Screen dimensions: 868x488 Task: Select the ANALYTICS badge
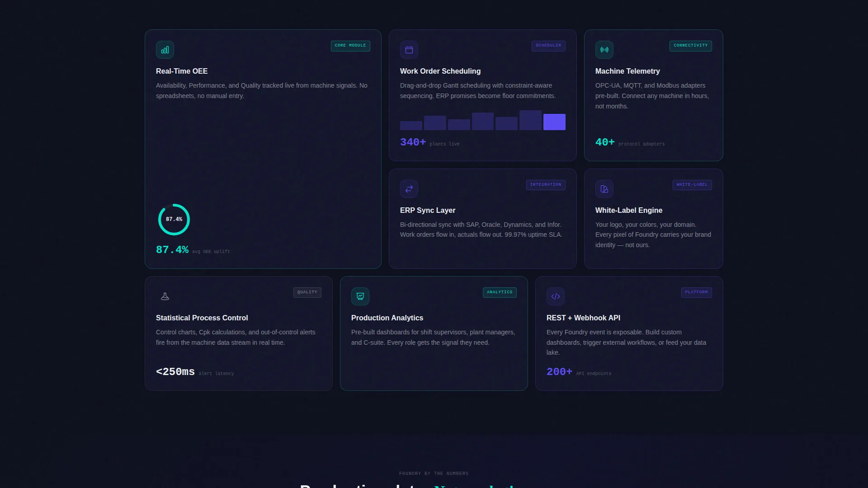500,292
